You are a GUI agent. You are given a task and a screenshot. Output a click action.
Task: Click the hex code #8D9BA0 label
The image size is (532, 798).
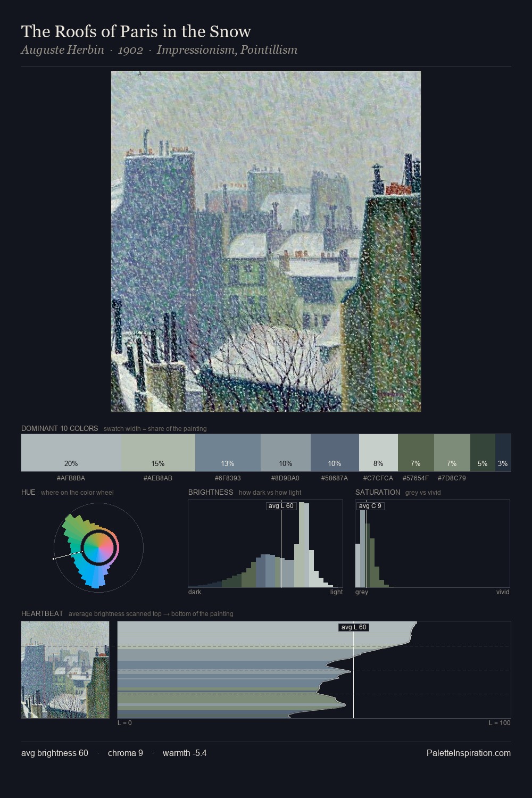click(285, 478)
